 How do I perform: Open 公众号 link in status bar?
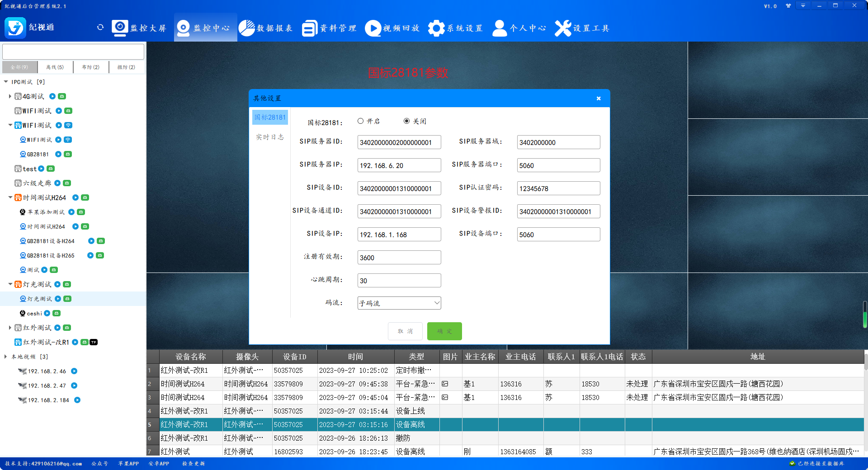pos(99,464)
